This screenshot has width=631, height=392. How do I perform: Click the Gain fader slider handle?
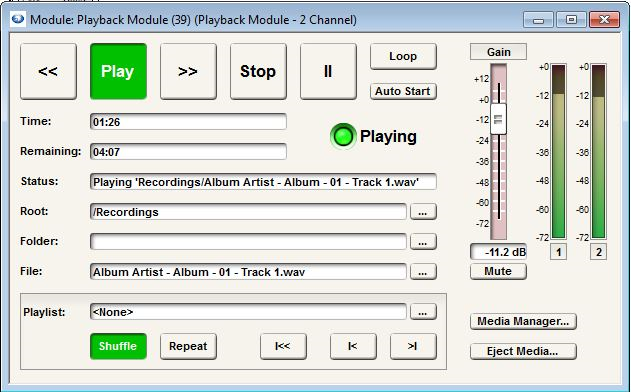498,119
